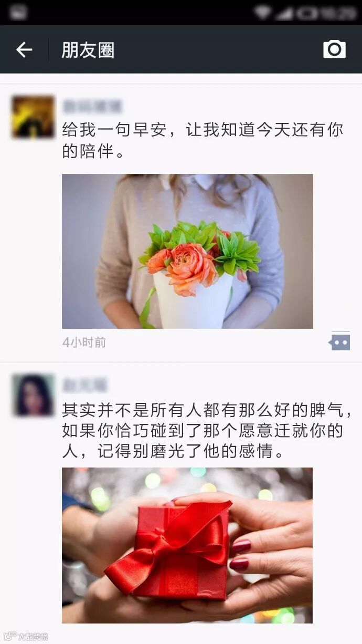This screenshot has height=644, width=362.
Task: Open the camera to post a moment
Action: point(334,49)
